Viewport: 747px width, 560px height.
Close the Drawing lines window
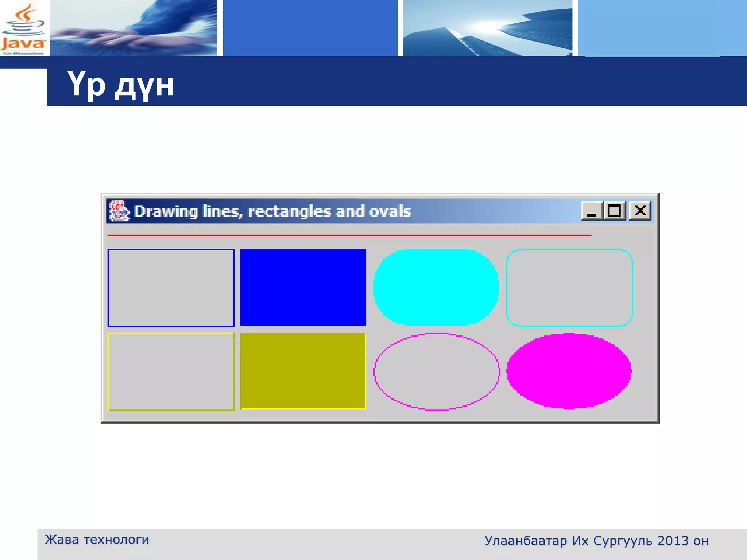640,211
